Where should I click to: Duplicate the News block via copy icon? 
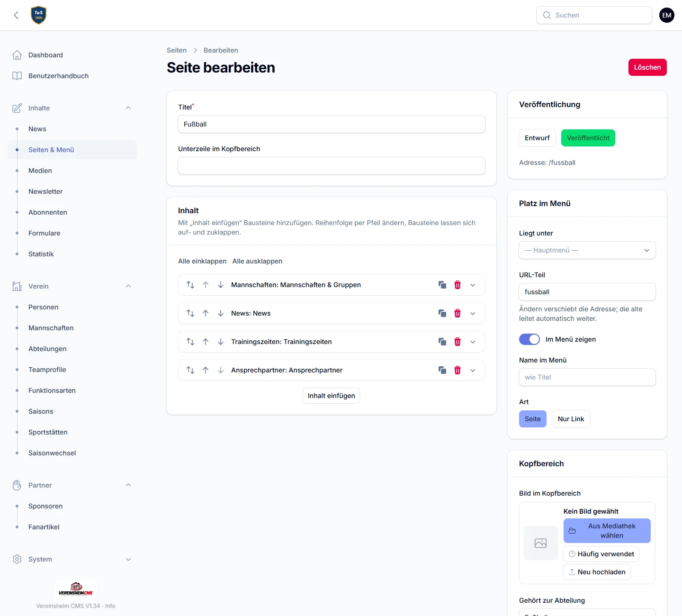442,313
